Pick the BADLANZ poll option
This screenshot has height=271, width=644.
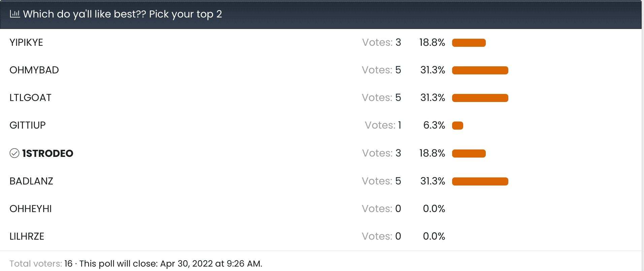[x=31, y=181]
